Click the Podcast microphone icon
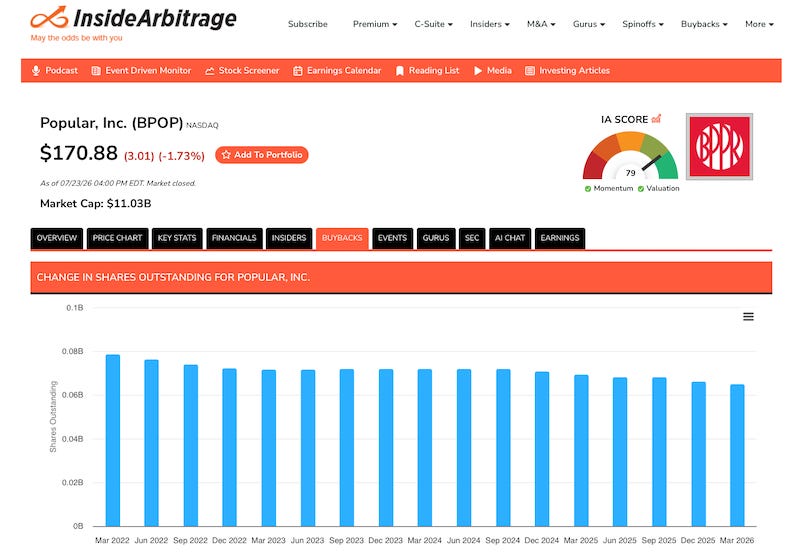This screenshot has width=800, height=552. (36, 70)
